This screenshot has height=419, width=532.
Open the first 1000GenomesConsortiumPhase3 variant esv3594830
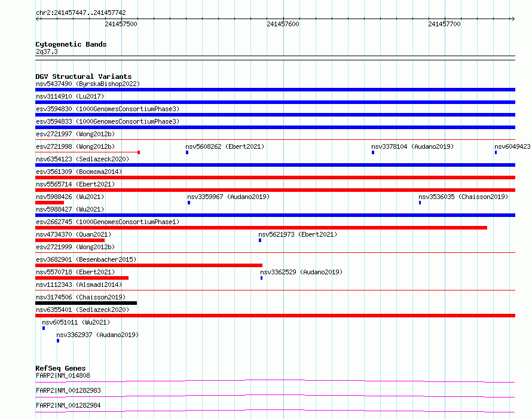click(x=108, y=109)
